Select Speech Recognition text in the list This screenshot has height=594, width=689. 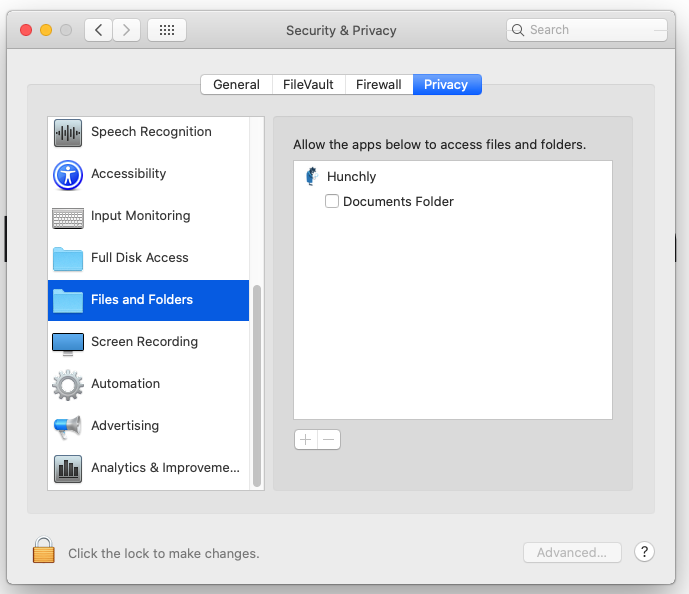pyautogui.click(x=151, y=132)
